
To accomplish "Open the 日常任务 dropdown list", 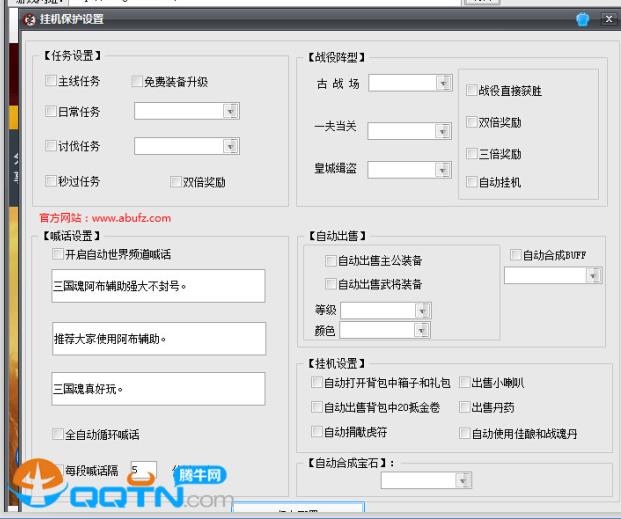I will pyautogui.click(x=231, y=112).
